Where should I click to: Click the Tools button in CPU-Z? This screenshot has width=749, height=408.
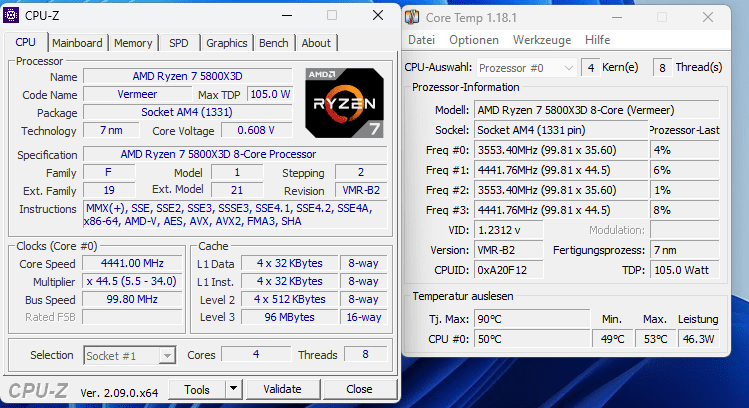[x=197, y=389]
